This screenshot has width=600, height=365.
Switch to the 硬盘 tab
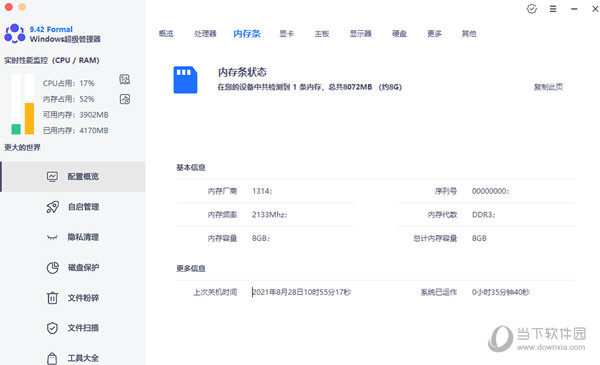(x=399, y=34)
